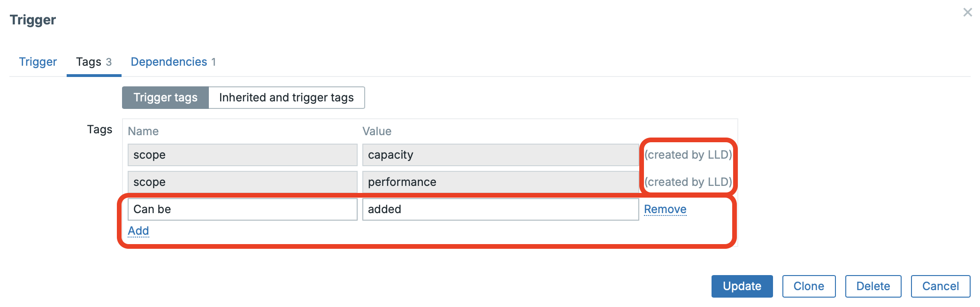Focus the "Can be" tag name field
This screenshot has height=307, width=980.
coord(242,209)
